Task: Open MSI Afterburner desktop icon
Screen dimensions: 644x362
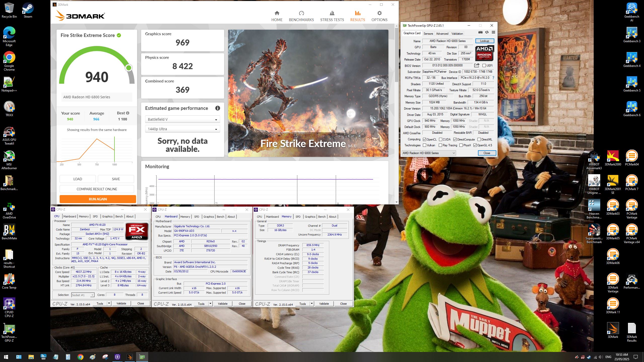Action: (9, 160)
